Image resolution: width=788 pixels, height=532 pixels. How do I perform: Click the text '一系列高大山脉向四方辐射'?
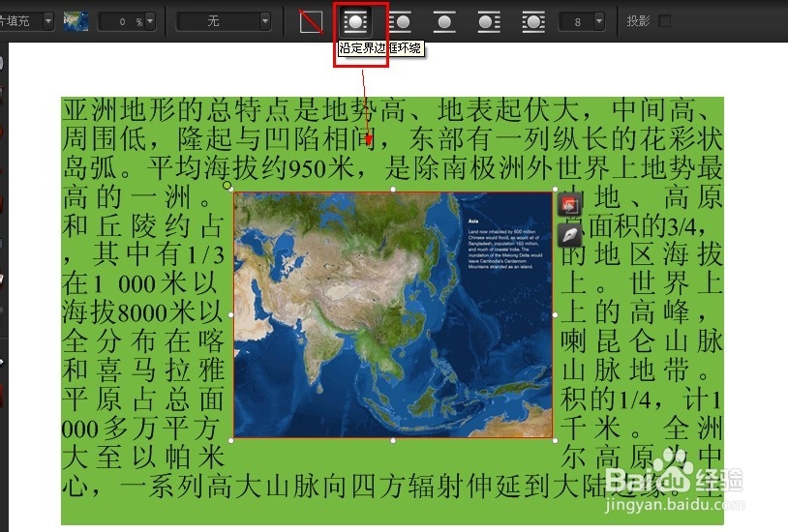point(292,486)
